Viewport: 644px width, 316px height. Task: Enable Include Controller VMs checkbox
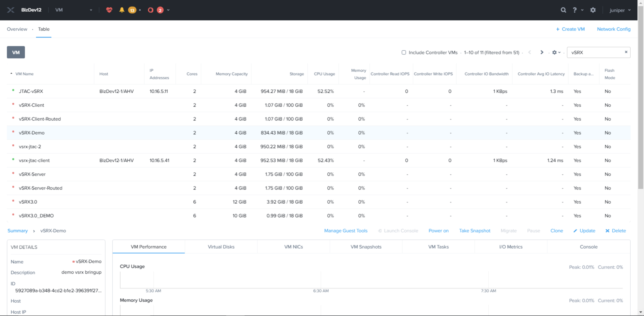tap(403, 52)
